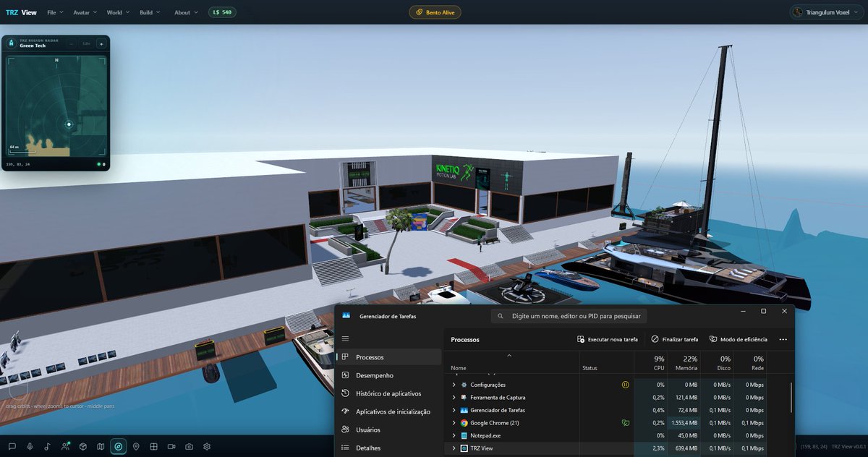Open Aplicativos de inicialização tab
Screen dimensions: 868x457
click(389, 411)
